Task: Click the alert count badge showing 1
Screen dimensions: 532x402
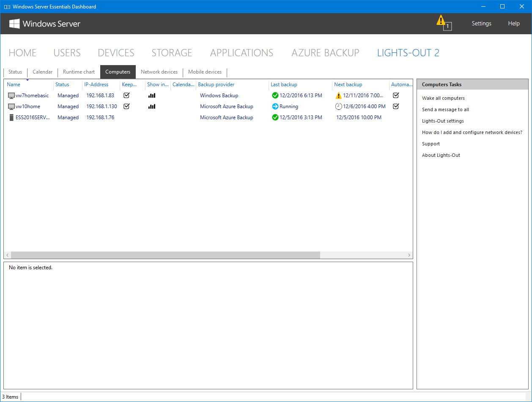Action: coord(447,27)
